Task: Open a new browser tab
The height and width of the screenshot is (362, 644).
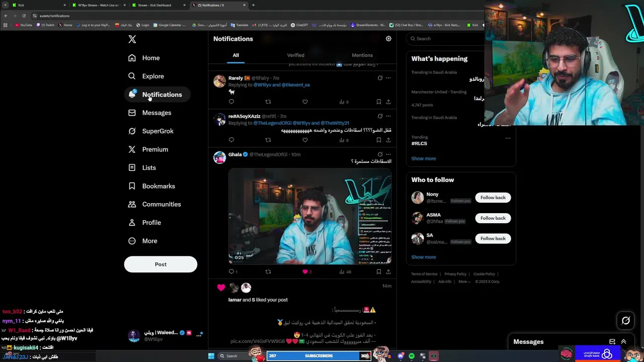Action: 253,5
